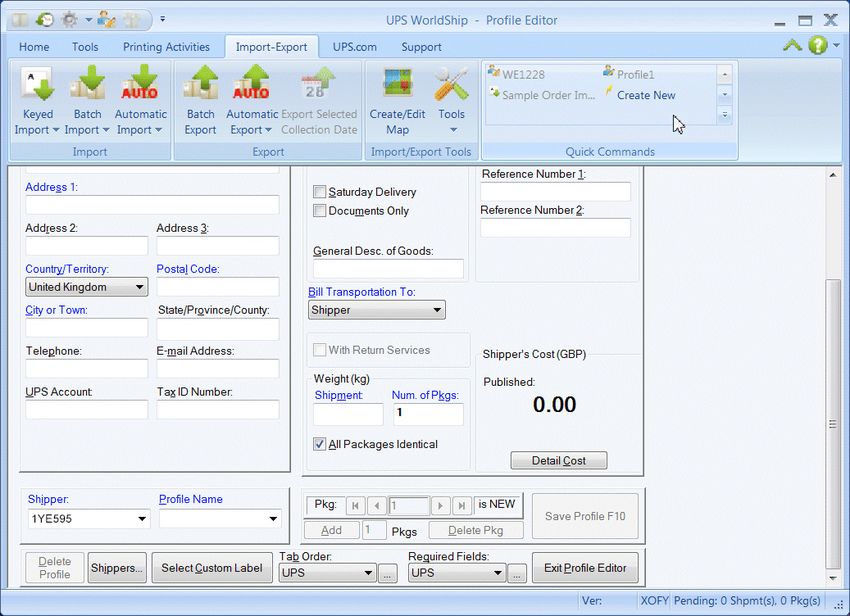Click Delete Profile button
This screenshot has height=616, width=850.
coord(55,568)
